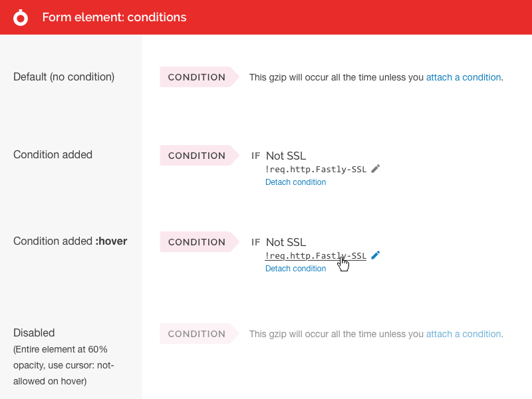The image size is (532, 399).
Task: Click "Detach condition" in the Condition added row
Action: pyautogui.click(x=295, y=182)
